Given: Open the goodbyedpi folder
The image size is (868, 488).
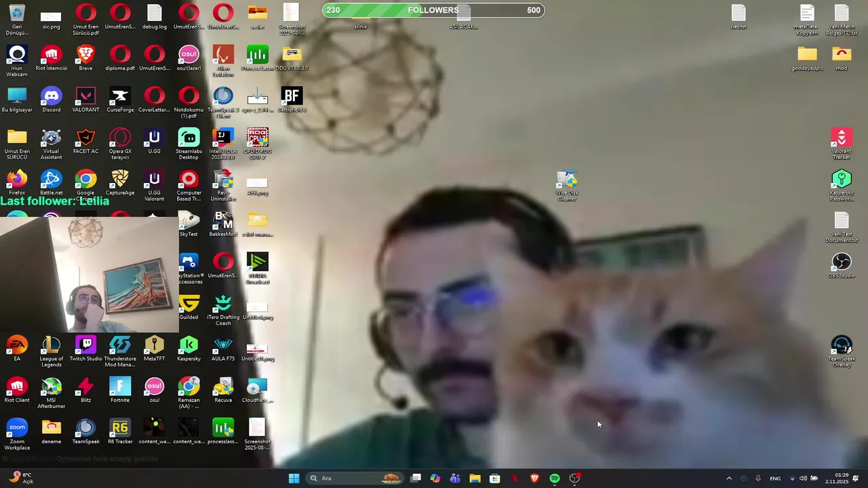Looking at the screenshot, I should pos(807,58).
